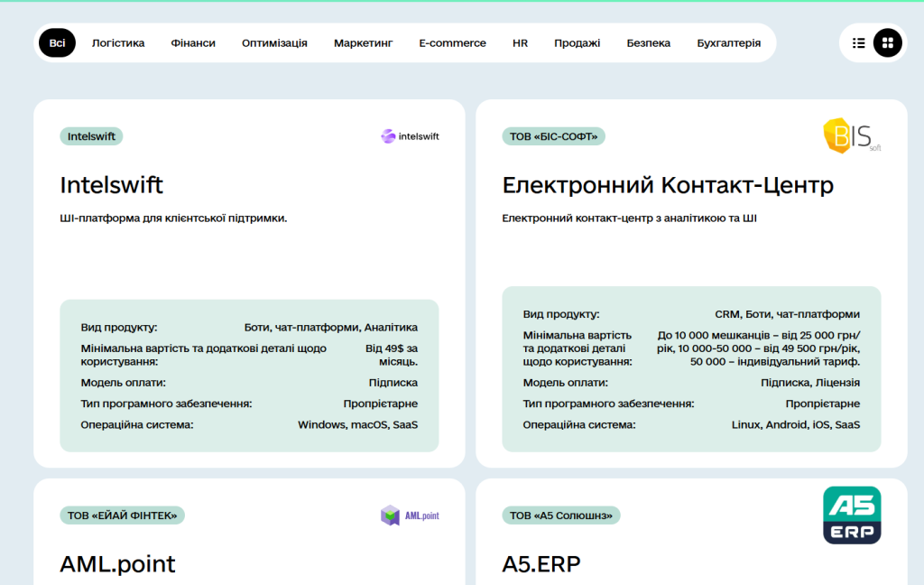Select the Intelswift logo icon
924x585 pixels.
410,136
